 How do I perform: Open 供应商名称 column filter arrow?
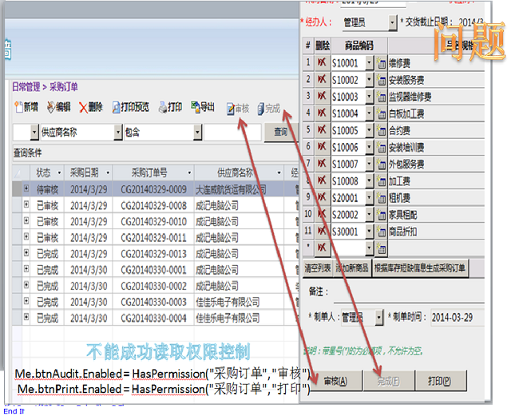click(279, 172)
